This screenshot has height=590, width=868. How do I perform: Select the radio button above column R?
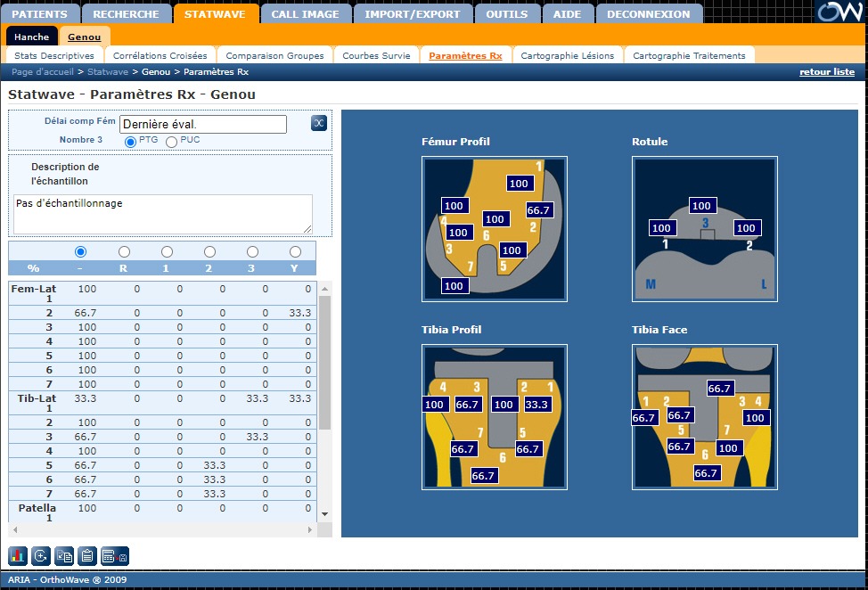[124, 252]
